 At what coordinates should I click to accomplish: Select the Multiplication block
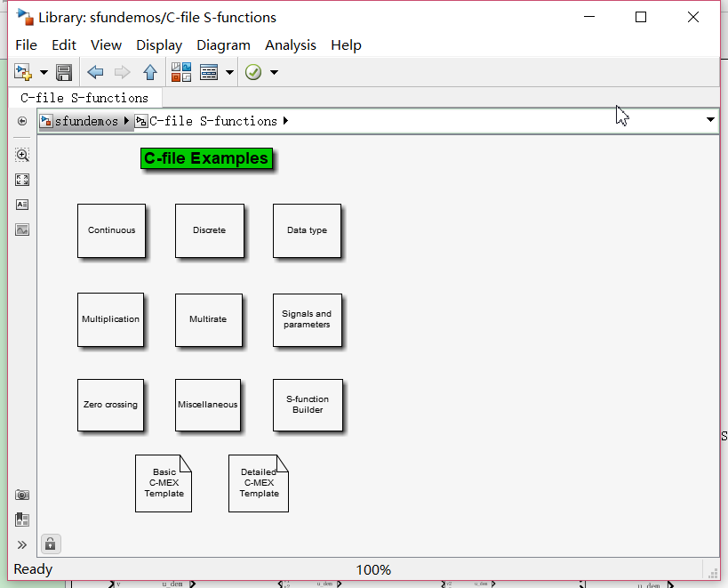tap(110, 319)
